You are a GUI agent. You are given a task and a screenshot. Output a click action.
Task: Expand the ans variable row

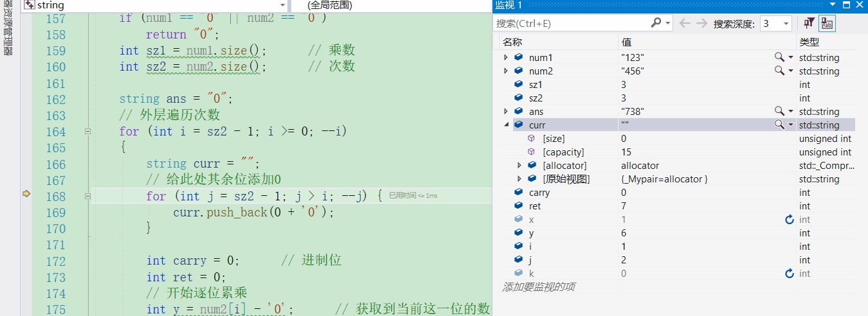coord(506,112)
